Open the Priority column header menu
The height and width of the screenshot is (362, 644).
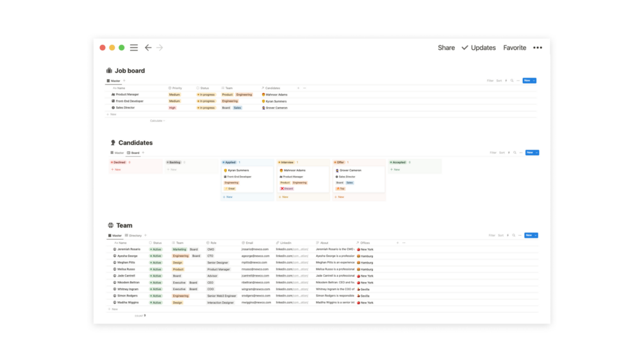[x=175, y=88]
